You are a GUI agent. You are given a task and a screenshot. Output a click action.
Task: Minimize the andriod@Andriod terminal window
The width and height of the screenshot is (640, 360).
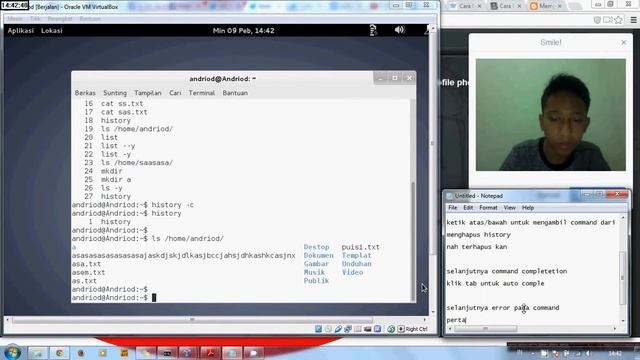point(380,78)
